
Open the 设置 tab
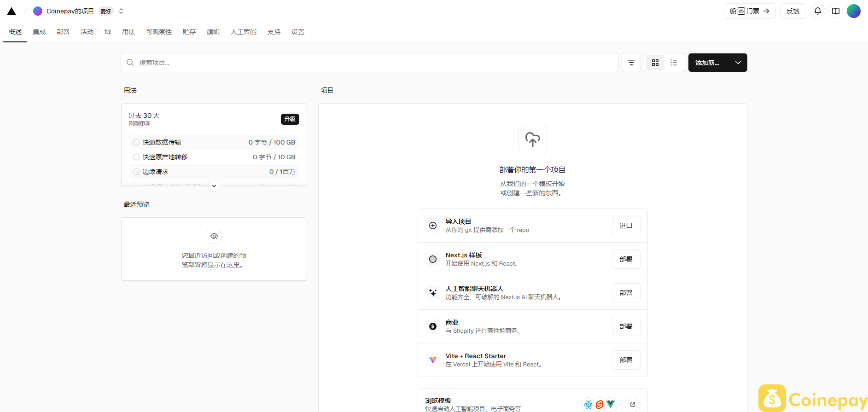pyautogui.click(x=298, y=32)
